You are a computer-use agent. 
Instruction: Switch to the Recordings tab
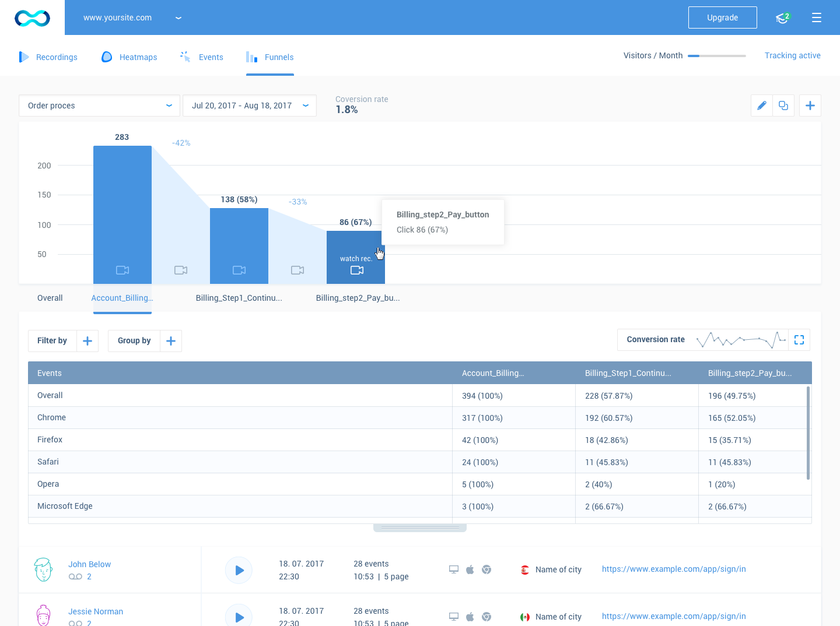48,57
